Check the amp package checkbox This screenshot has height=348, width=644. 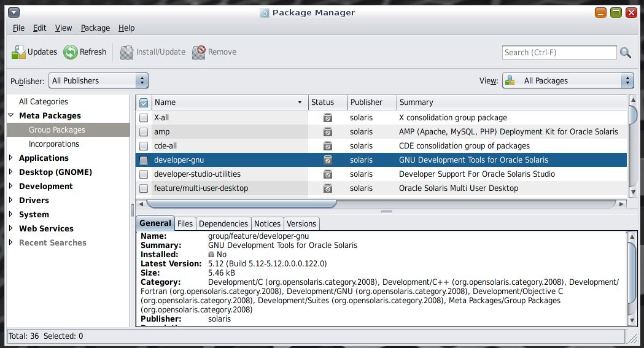tap(144, 132)
